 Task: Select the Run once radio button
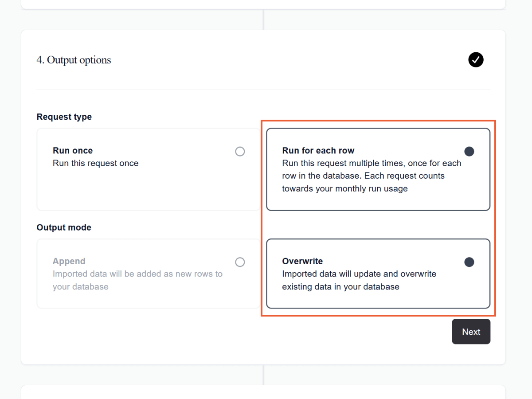[x=240, y=152]
